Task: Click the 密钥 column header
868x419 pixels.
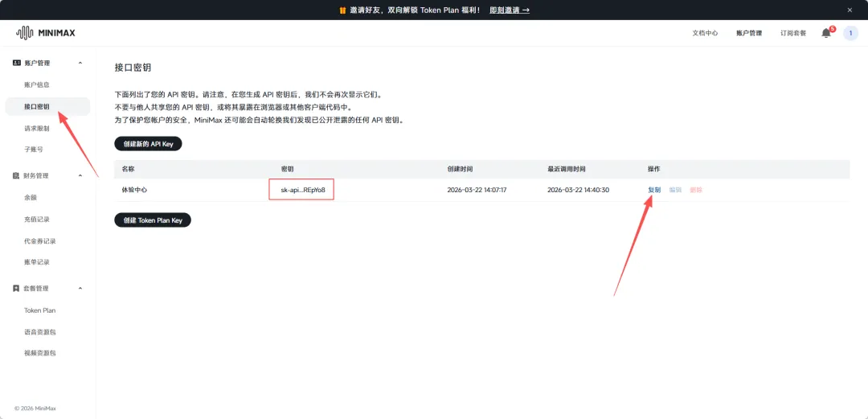Action: (288, 169)
